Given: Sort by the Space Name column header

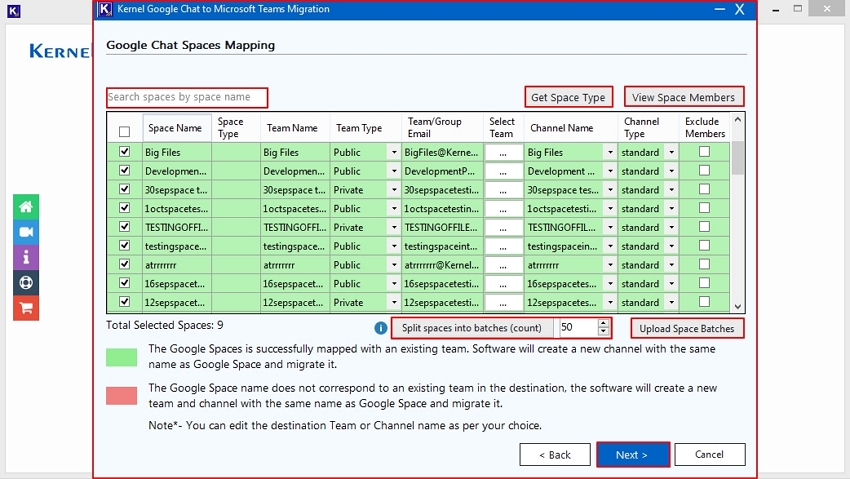Looking at the screenshot, I should (177, 128).
